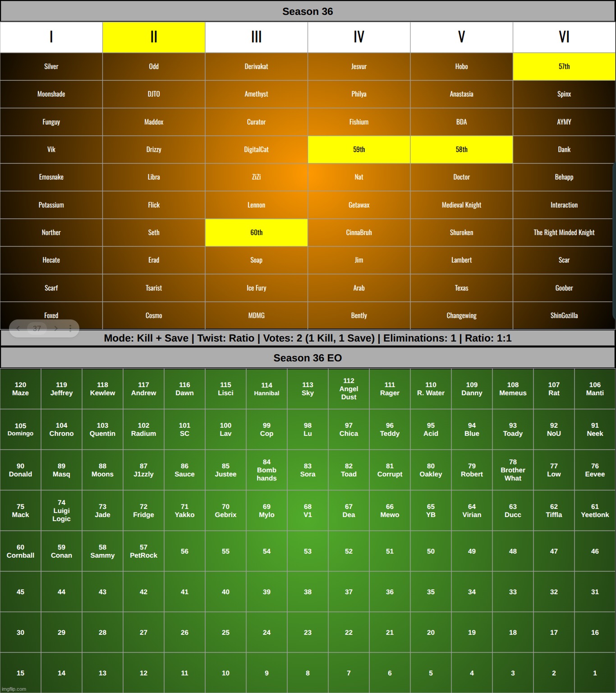Select the column VI header
The height and width of the screenshot is (693, 616).
(x=564, y=37)
